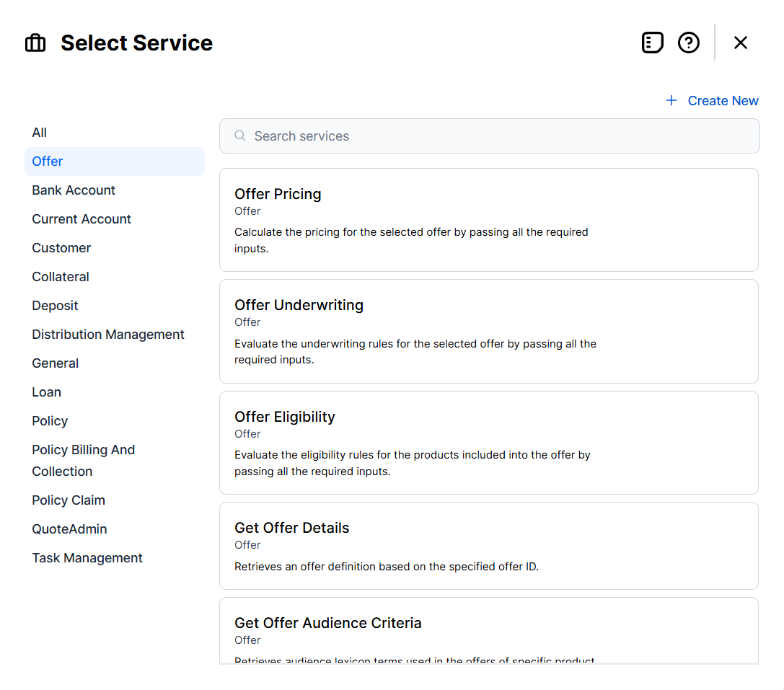The height and width of the screenshot is (690, 784).
Task: Pick the Offer Eligibility service card
Action: (488, 443)
